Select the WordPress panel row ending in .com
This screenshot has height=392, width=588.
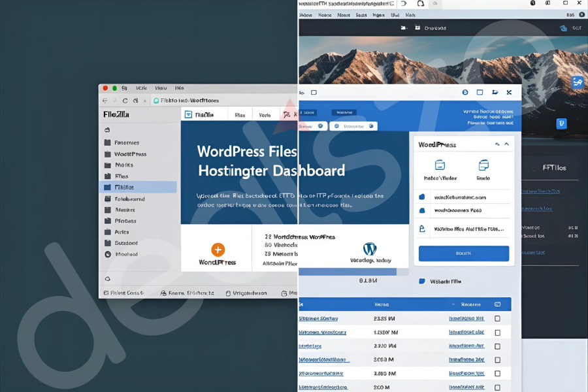point(464,197)
